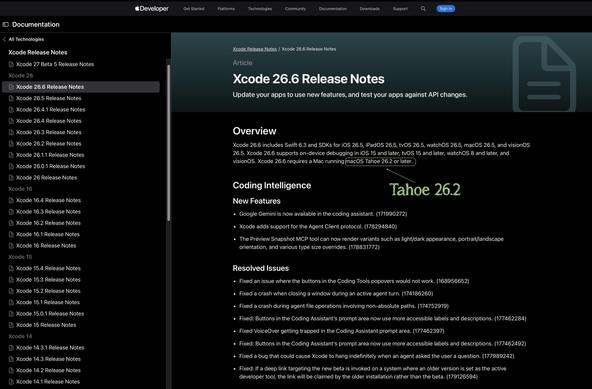Click the Apple Developer logo
The image size is (592, 389).
(152, 8)
